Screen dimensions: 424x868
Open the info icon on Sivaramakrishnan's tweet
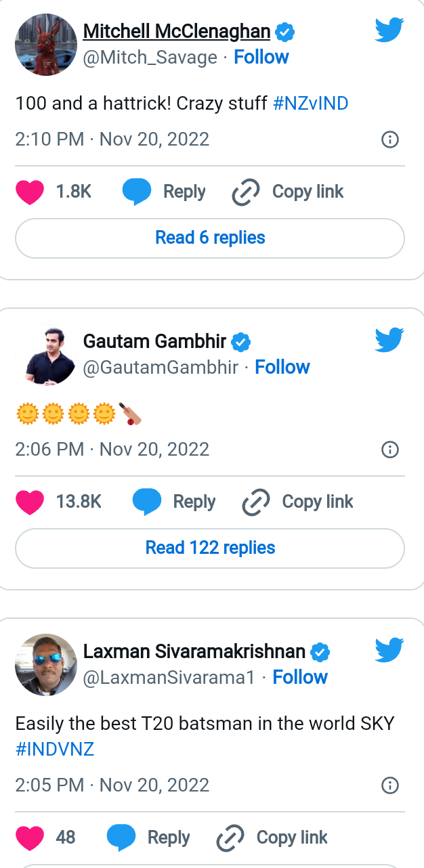390,786
